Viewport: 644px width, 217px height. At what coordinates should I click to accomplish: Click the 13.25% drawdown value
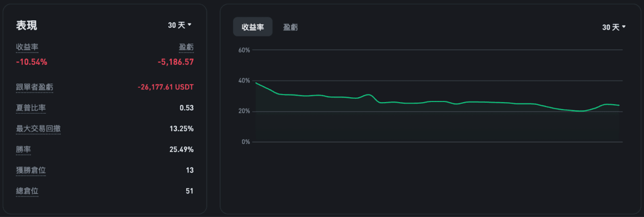tap(181, 129)
